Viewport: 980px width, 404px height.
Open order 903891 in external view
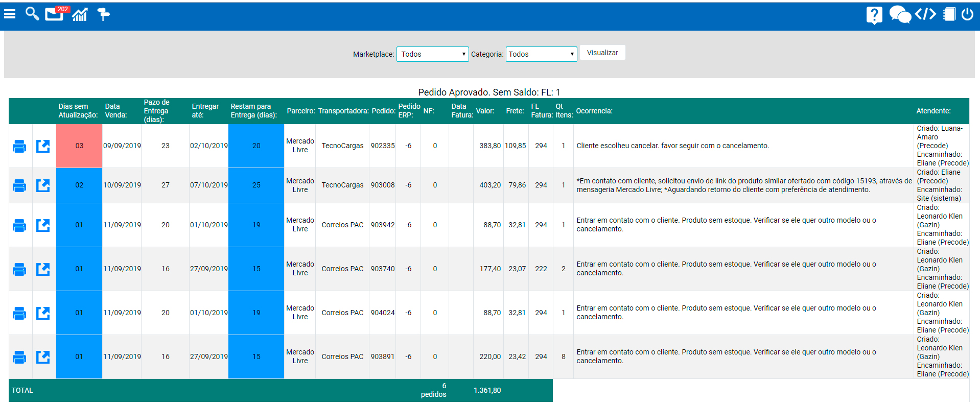[43, 357]
